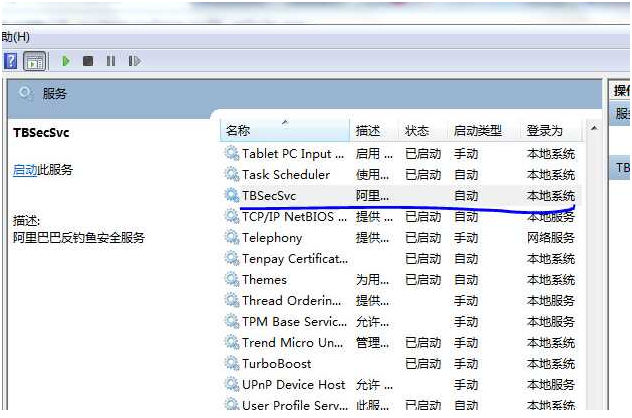Image resolution: width=632 pixels, height=418 pixels.
Task: Click the scroll-up arrow of the services list
Action: click(x=594, y=129)
